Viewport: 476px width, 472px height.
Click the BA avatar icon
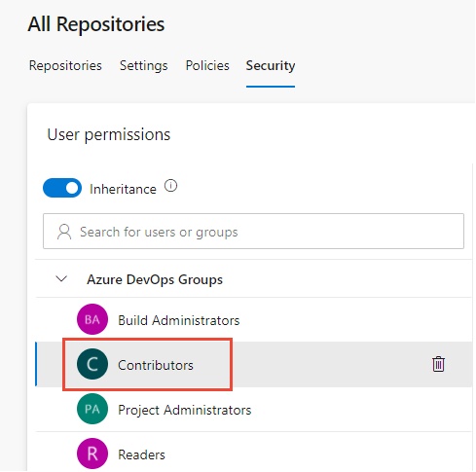[92, 319]
